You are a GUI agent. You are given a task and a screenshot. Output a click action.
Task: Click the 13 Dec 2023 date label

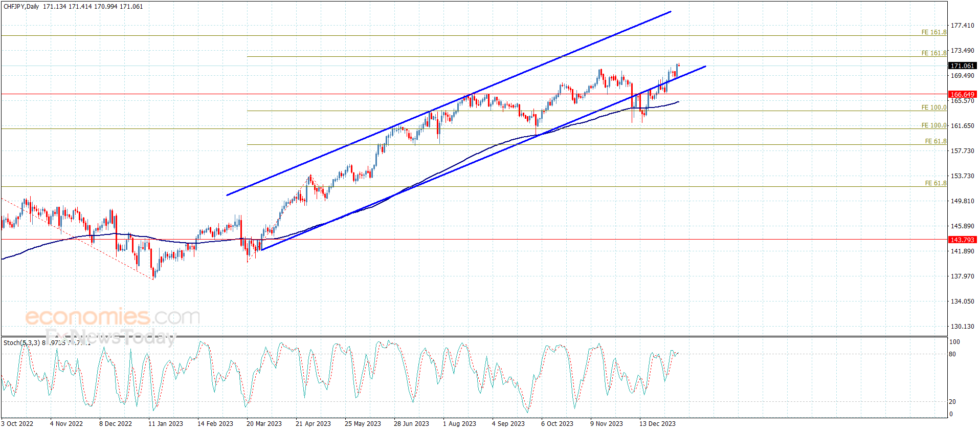657,424
